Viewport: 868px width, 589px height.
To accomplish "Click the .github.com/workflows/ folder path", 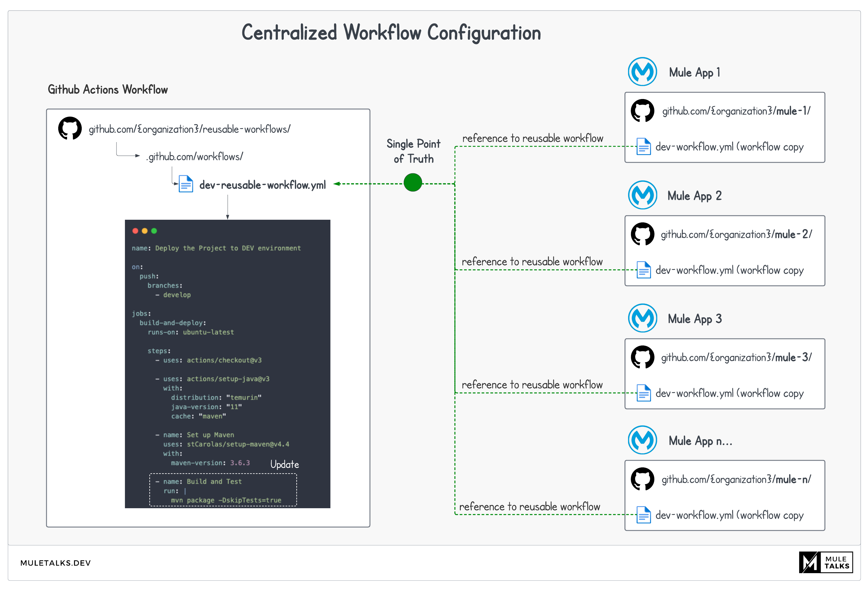I will tap(194, 157).
